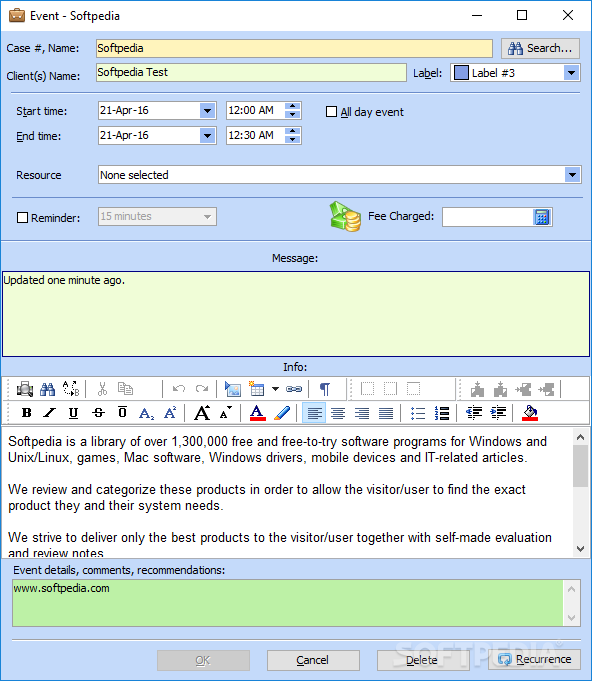Screen dimensions: 592x681
Task: Align text right
Action: point(362,413)
